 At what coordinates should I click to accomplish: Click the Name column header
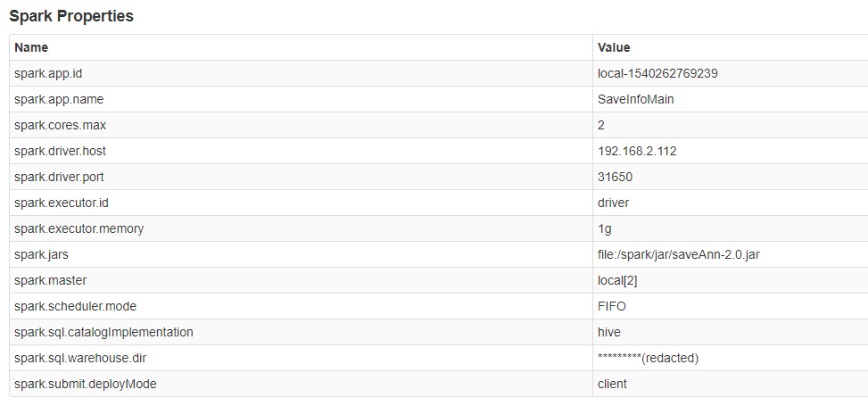pyautogui.click(x=31, y=47)
